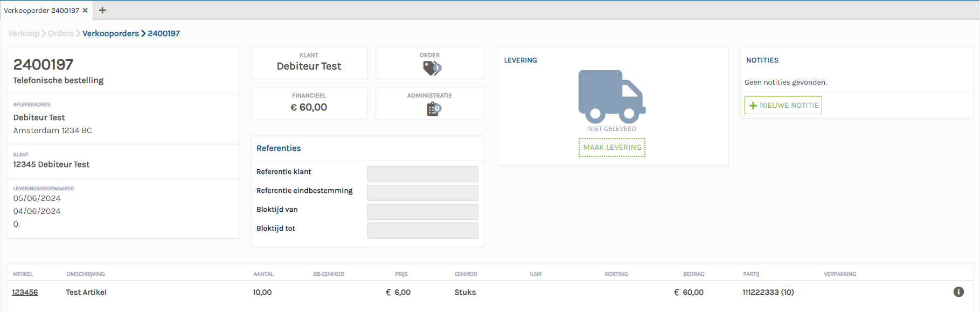
Task: Click the Bloktijd tot field
Action: pos(422,231)
